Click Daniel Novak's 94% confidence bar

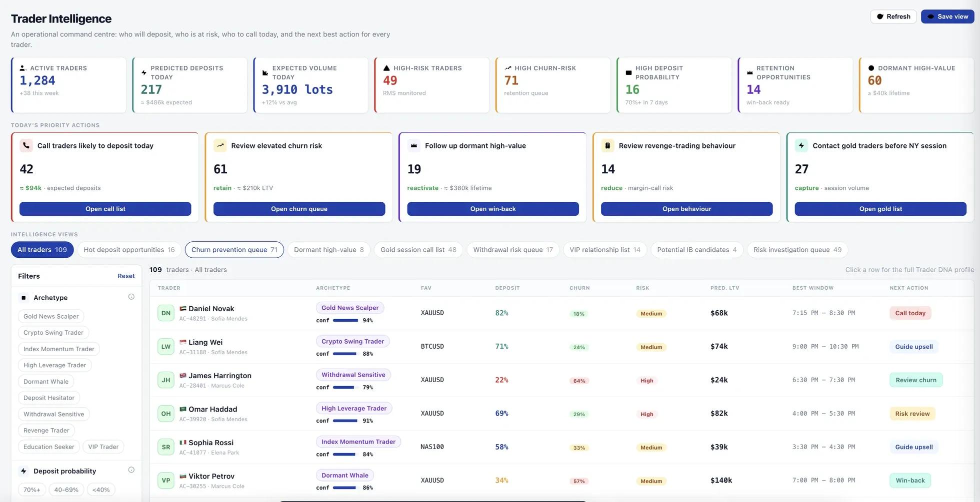tap(345, 321)
